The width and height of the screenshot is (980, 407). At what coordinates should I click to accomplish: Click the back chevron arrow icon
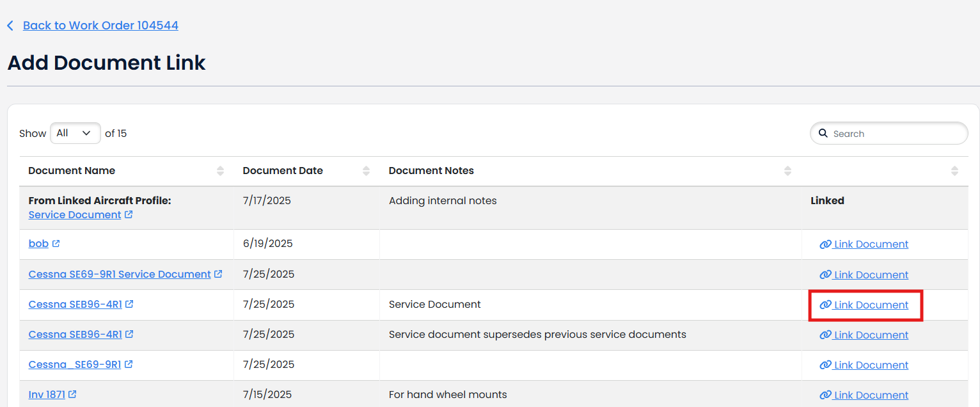coord(10,26)
